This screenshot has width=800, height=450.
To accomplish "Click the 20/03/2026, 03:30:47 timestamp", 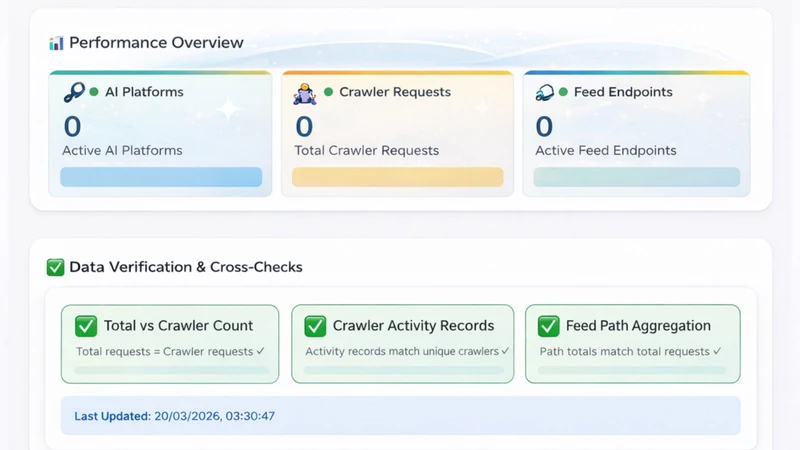I will 215,416.
